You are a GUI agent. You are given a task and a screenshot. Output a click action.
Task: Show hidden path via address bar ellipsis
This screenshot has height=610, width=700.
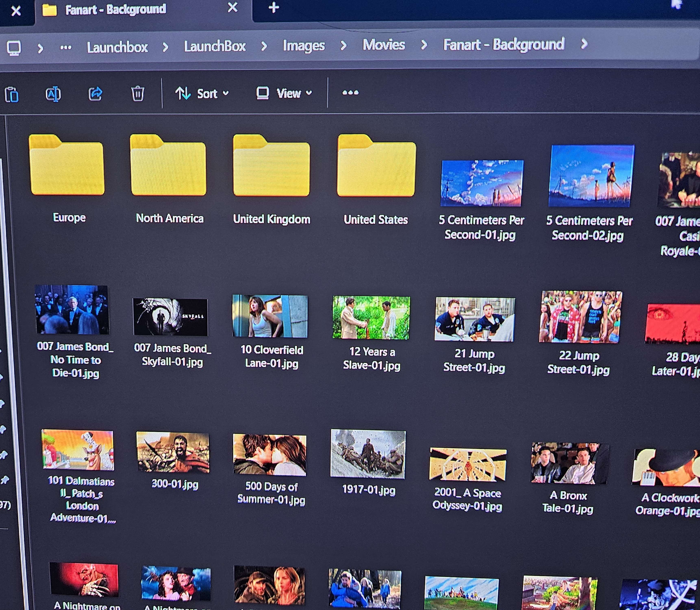[66, 48]
